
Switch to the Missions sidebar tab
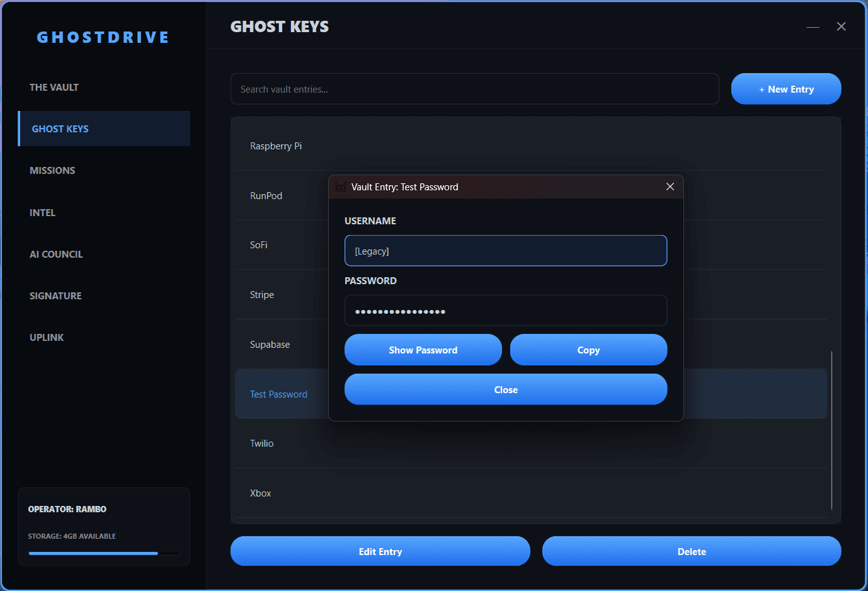click(x=52, y=171)
